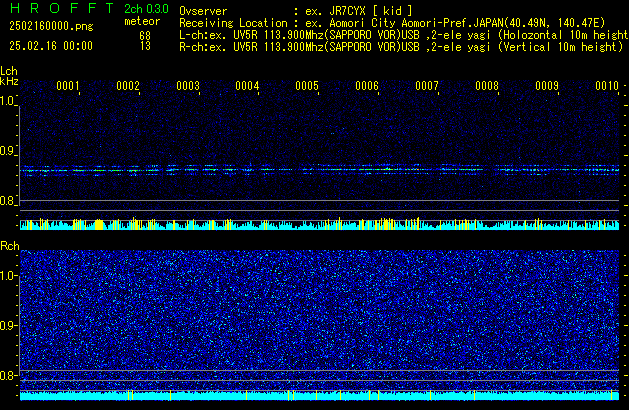Select the meteor count value 13
629x410 pixels.
tap(145, 46)
